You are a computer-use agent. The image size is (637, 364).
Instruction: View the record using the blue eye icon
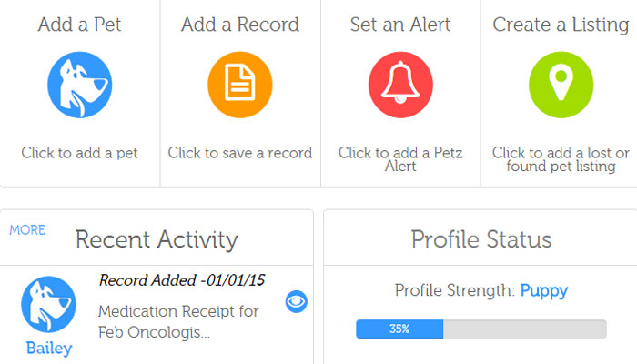coord(297,301)
